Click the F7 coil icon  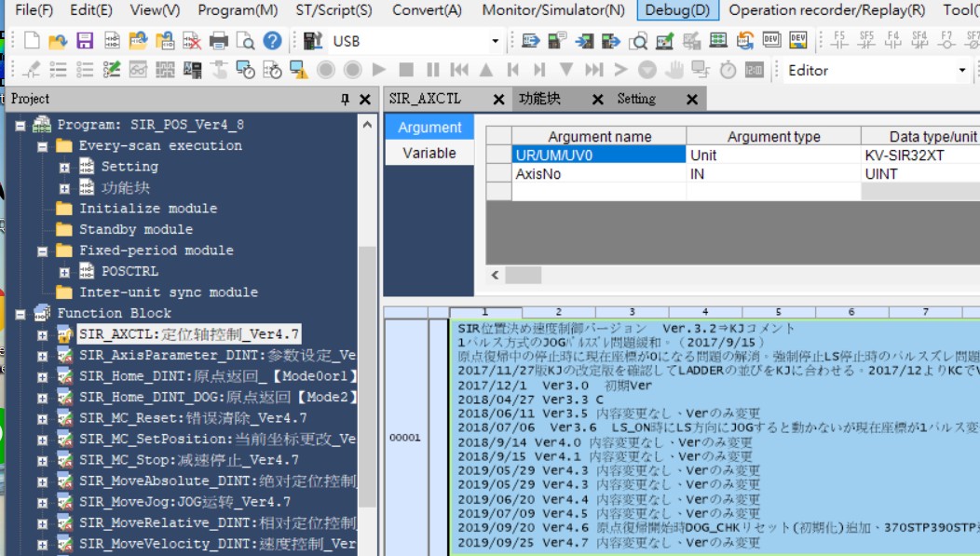point(947,40)
